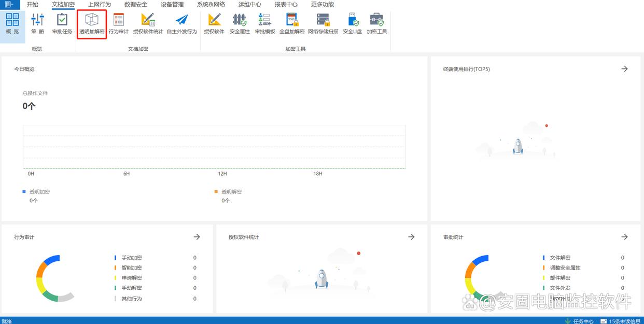Open 授权软件统计 in the ribbon
This screenshot has width=644, height=324.
point(148,24)
